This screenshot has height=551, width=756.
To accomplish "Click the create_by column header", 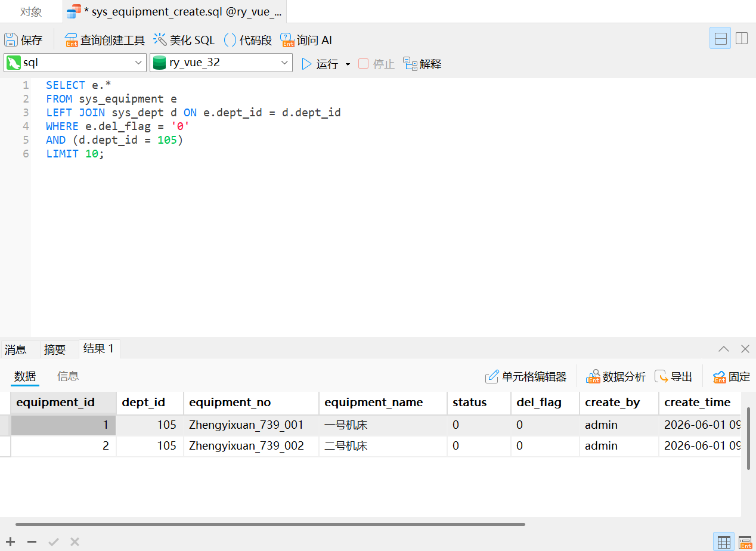I will coord(619,403).
